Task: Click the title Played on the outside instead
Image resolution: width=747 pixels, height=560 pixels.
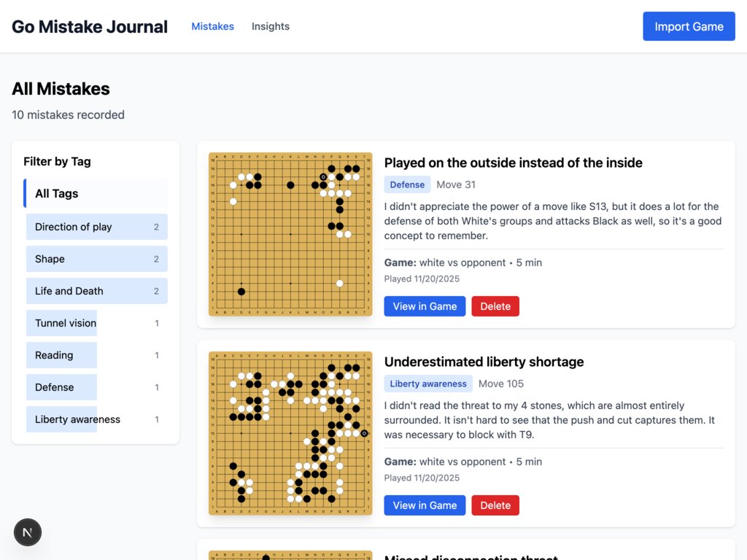Action: pyautogui.click(x=514, y=163)
